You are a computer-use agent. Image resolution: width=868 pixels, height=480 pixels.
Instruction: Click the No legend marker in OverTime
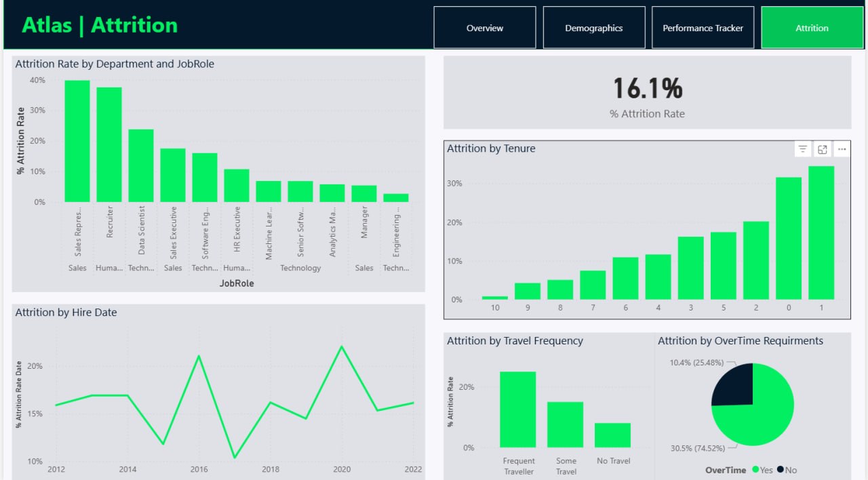[781, 470]
